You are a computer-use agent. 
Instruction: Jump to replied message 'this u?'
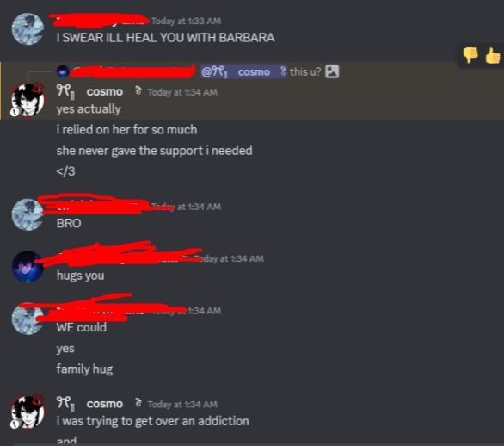click(305, 71)
